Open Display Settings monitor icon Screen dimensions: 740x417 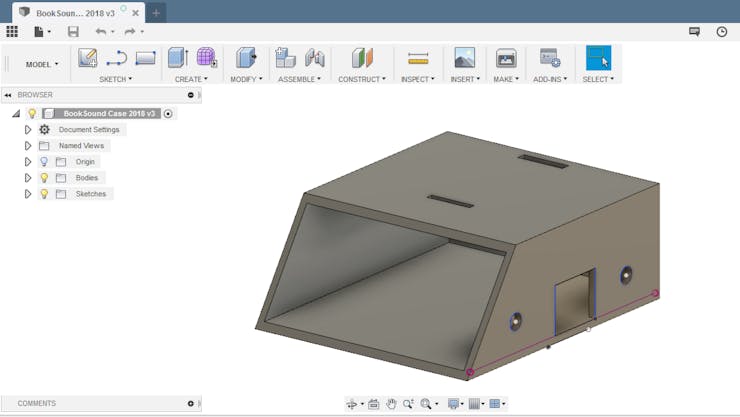453,404
